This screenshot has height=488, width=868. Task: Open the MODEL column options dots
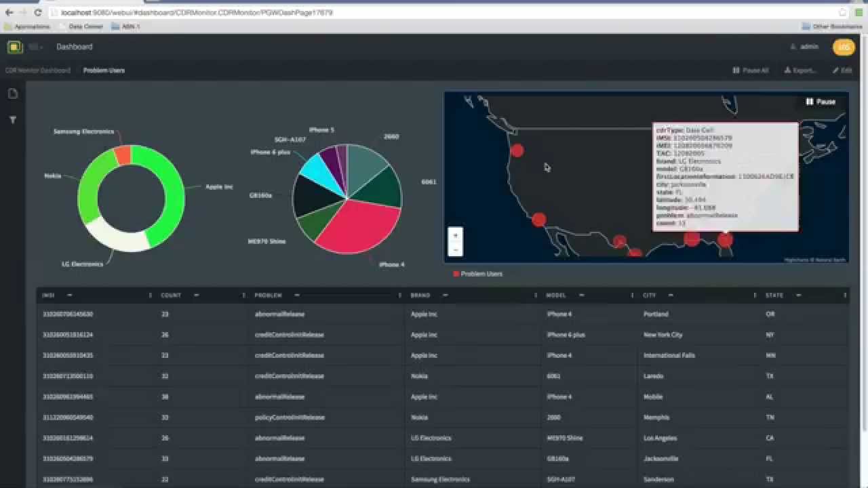[632, 296]
